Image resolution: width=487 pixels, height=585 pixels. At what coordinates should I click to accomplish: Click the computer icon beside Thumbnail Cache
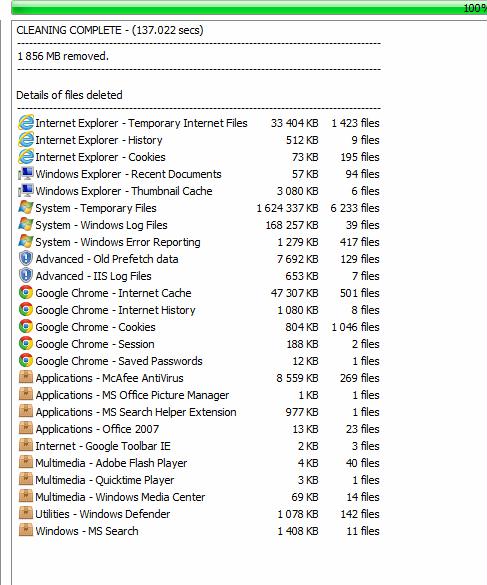point(26,191)
